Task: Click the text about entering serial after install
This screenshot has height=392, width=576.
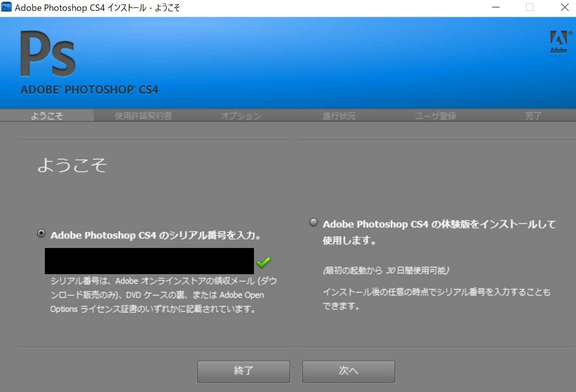Action: tap(436, 299)
